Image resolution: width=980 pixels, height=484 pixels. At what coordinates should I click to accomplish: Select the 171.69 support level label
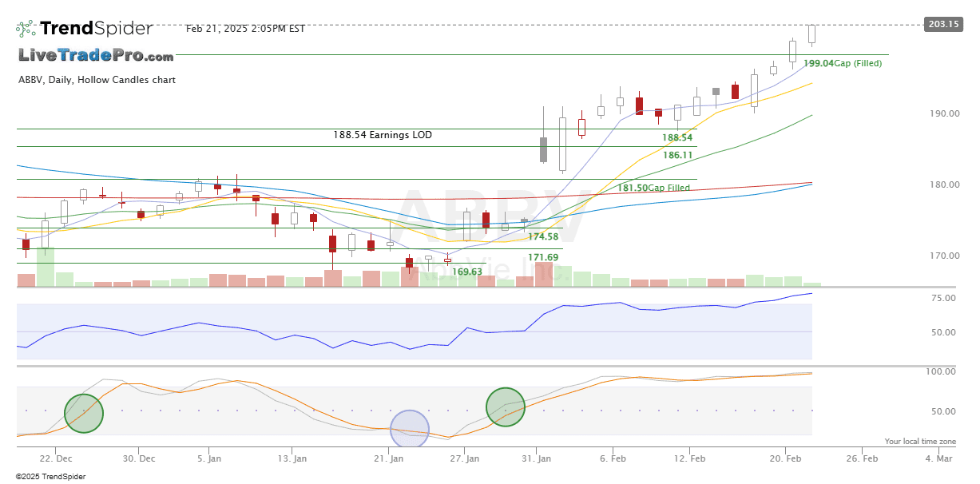[x=543, y=257]
